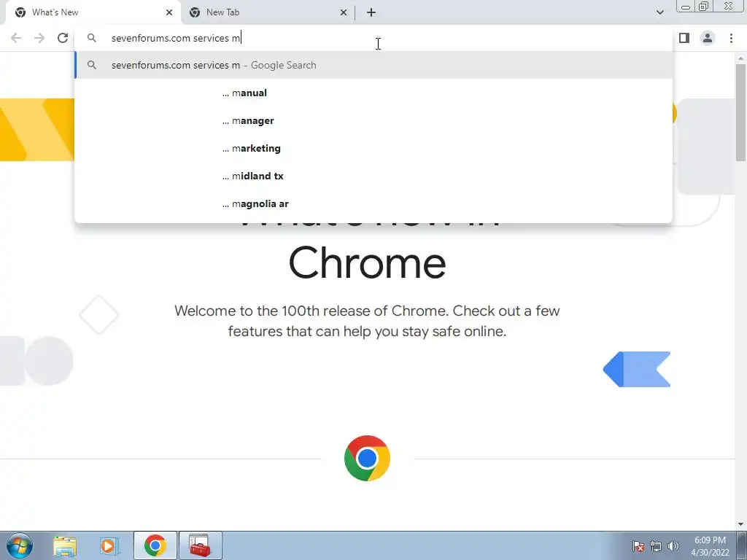The image size is (747, 560).
Task: Click the scrollbar down arrow
Action: pos(741,524)
